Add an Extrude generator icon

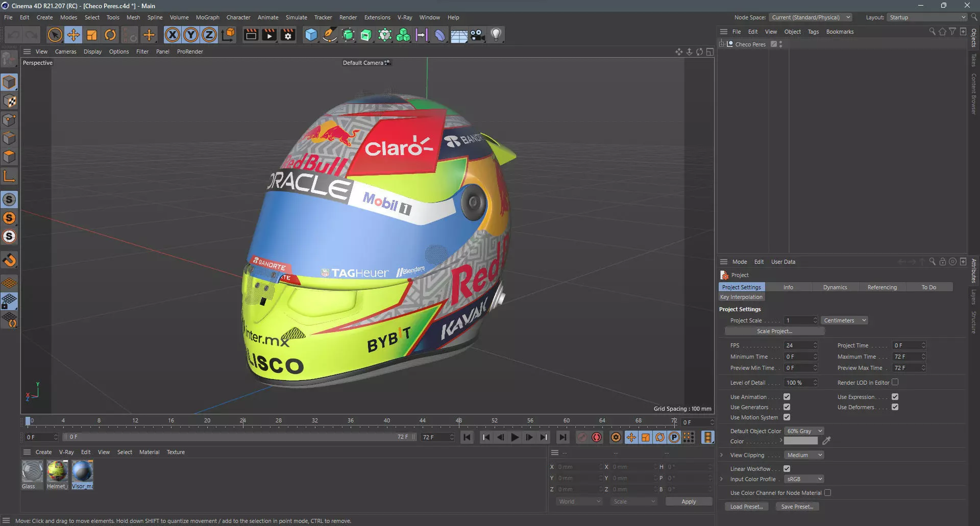[366, 35]
